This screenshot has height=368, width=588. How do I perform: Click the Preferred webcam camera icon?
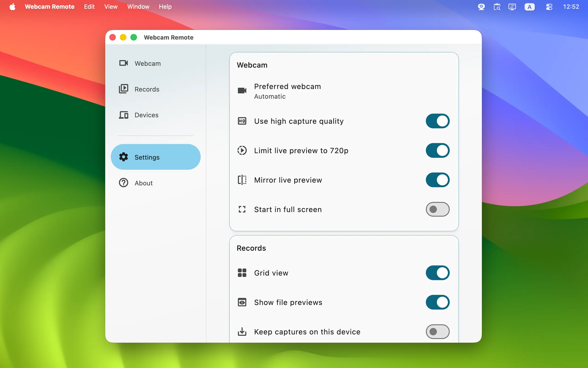point(242,91)
